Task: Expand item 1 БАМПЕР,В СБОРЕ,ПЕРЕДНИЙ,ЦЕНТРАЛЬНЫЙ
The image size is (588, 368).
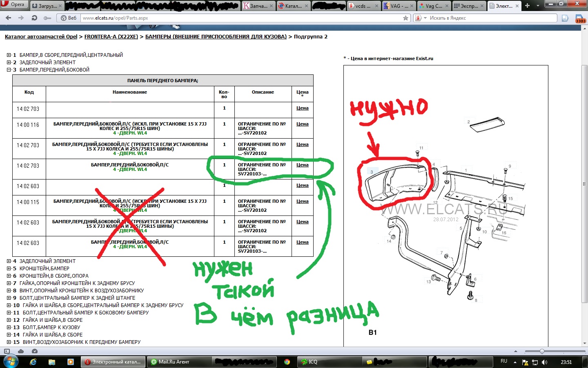Action: (9, 55)
